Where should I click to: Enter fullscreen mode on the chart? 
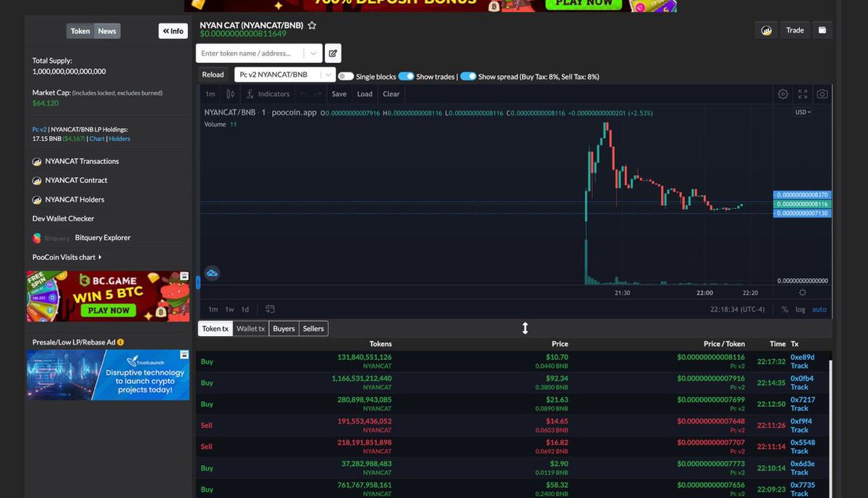(x=802, y=94)
